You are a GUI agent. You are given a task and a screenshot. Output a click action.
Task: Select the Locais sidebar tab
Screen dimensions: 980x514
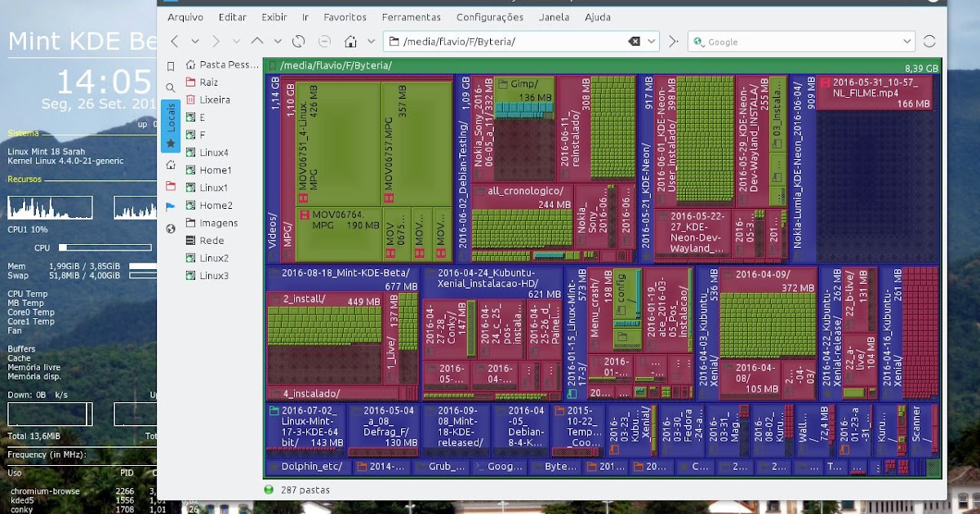(171, 126)
